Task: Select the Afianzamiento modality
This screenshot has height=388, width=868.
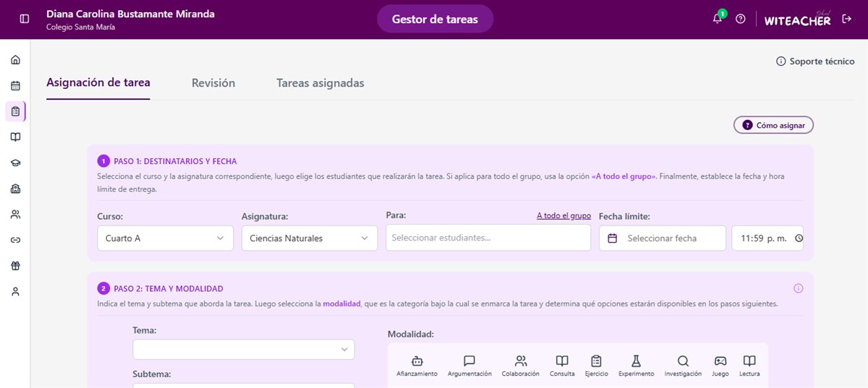Action: (x=417, y=366)
